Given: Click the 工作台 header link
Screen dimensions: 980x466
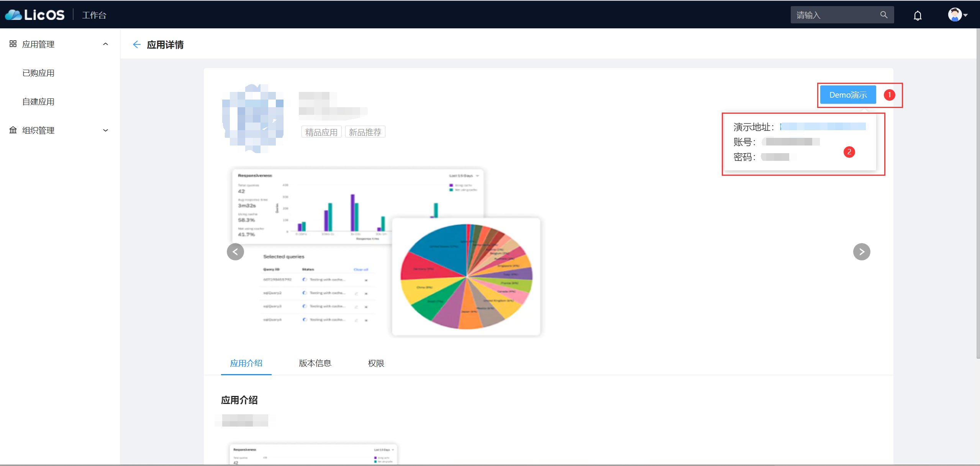Looking at the screenshot, I should tap(94, 15).
